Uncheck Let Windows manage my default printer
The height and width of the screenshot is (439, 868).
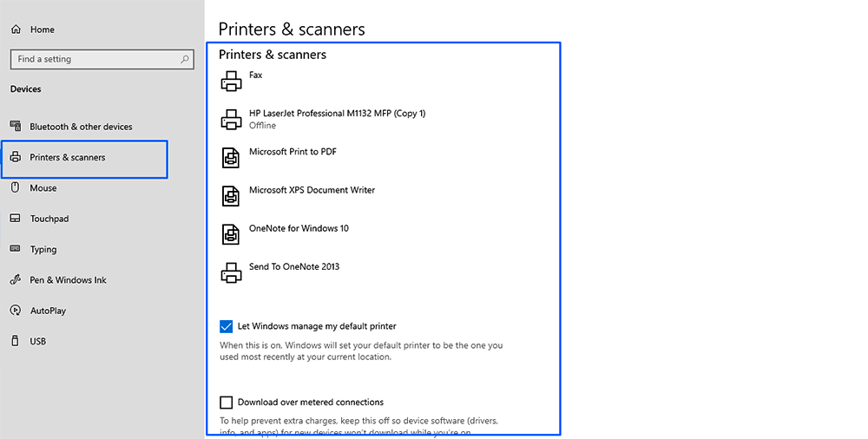point(226,326)
